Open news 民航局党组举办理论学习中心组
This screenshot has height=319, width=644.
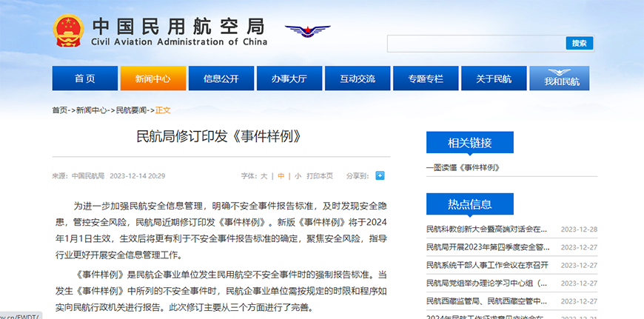[x=486, y=283]
